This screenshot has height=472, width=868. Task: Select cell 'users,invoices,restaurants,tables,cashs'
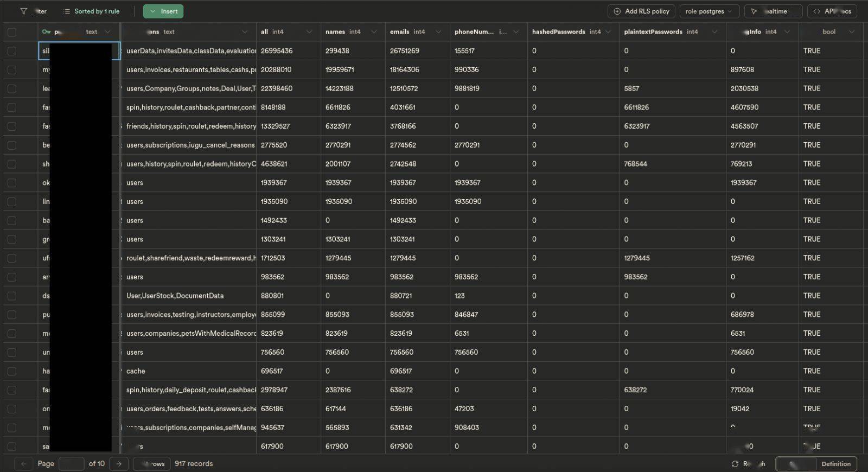pyautogui.click(x=189, y=70)
